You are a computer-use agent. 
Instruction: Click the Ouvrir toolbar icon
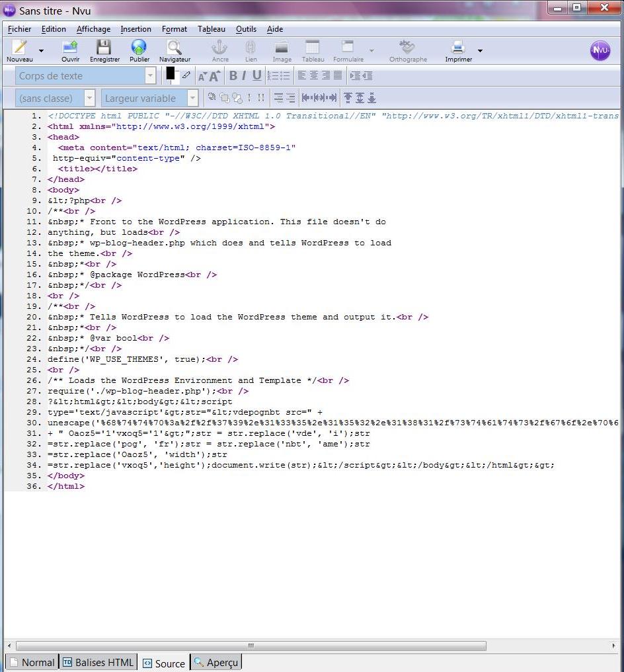(70, 47)
